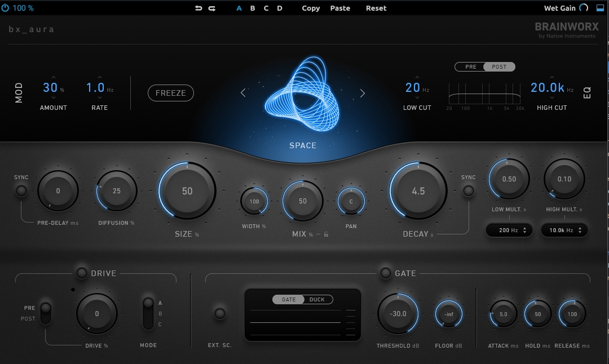Paste settings into the current slot
Screen dimensions: 609x364
pos(340,8)
